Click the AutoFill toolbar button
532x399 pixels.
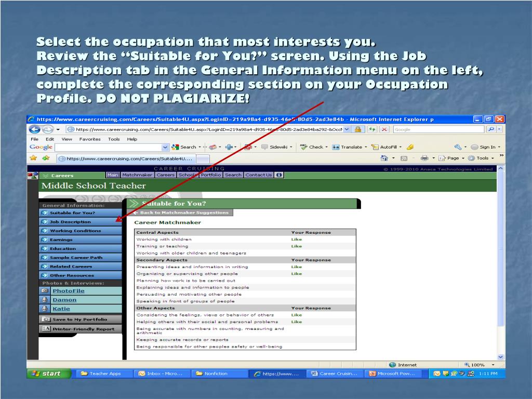pos(384,147)
